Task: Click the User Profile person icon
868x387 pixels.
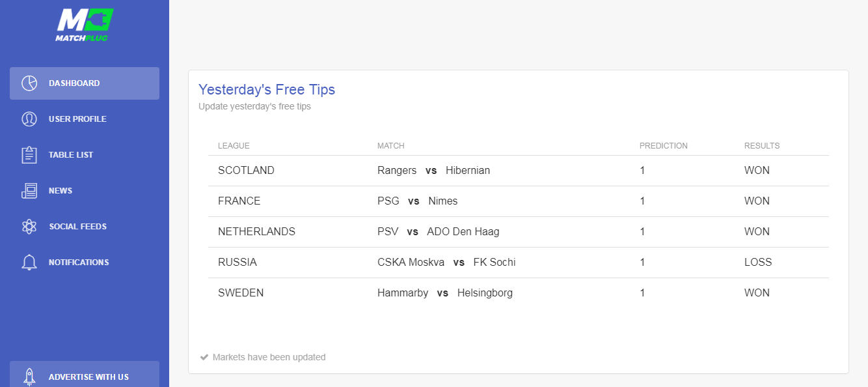Action: pos(29,119)
